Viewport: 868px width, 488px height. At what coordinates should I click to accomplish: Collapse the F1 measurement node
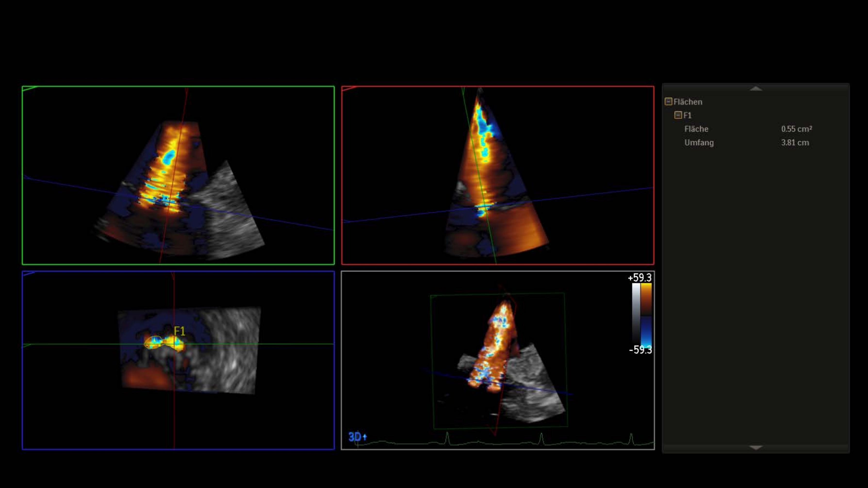(678, 115)
